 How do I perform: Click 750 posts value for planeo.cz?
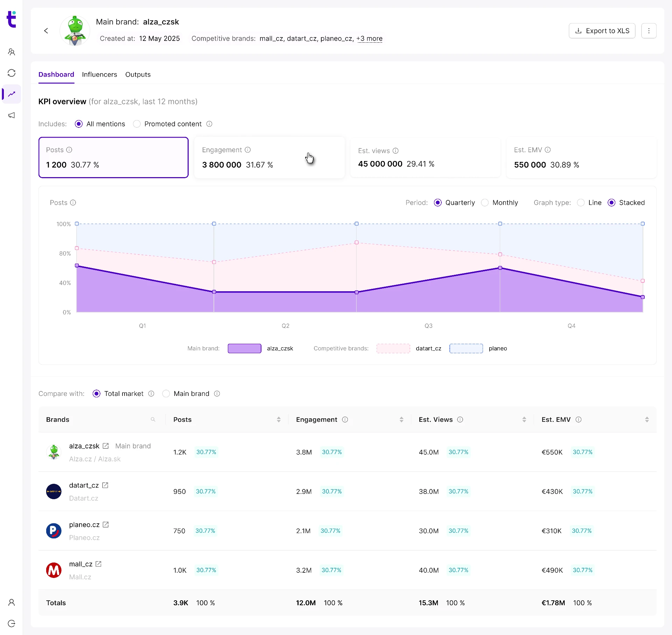tap(179, 531)
